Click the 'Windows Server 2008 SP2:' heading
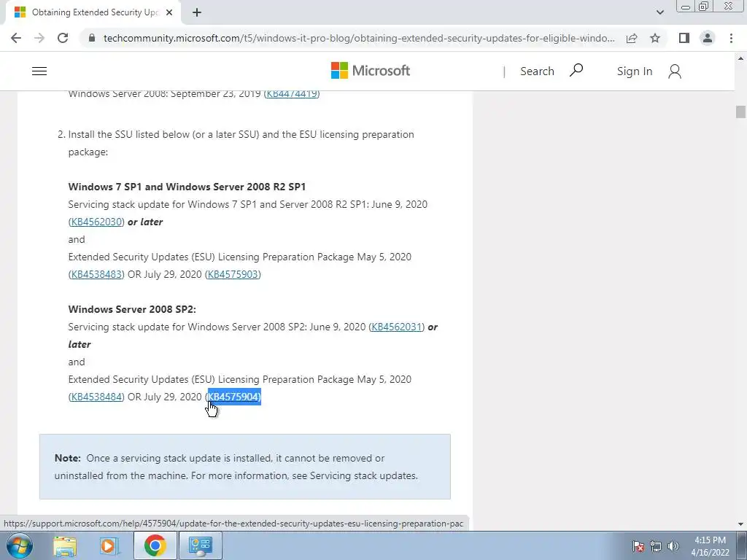The width and height of the screenshot is (747, 560). click(x=132, y=309)
